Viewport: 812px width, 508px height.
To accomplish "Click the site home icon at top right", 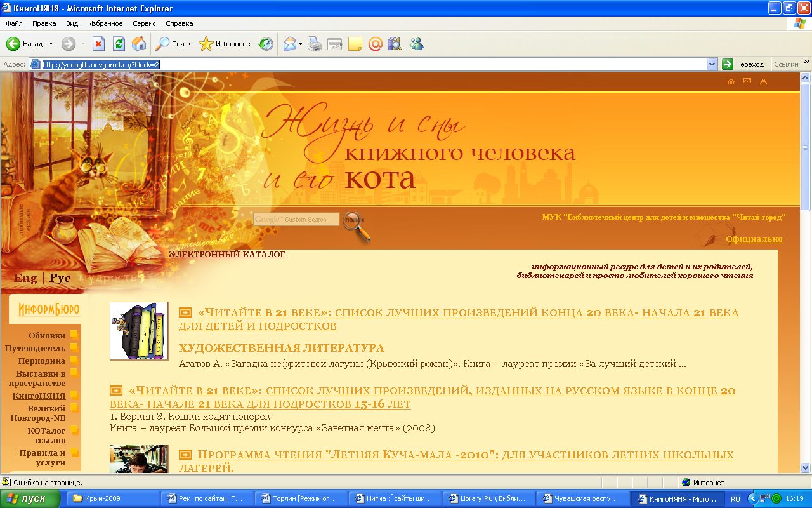I will coord(731,81).
